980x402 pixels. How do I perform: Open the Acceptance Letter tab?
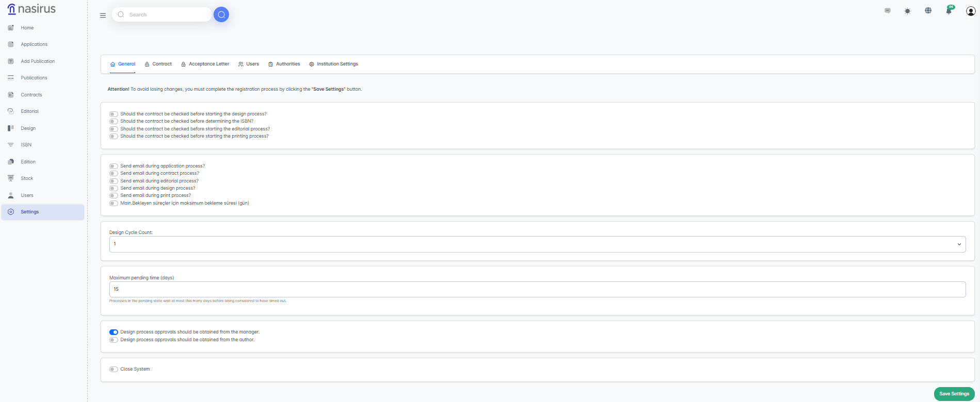pyautogui.click(x=205, y=64)
